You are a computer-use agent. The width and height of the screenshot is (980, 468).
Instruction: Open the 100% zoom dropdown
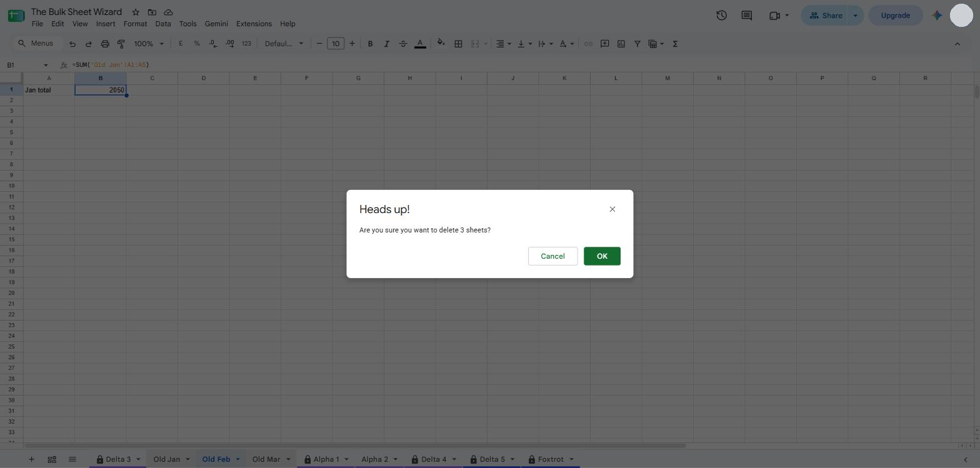(x=149, y=44)
